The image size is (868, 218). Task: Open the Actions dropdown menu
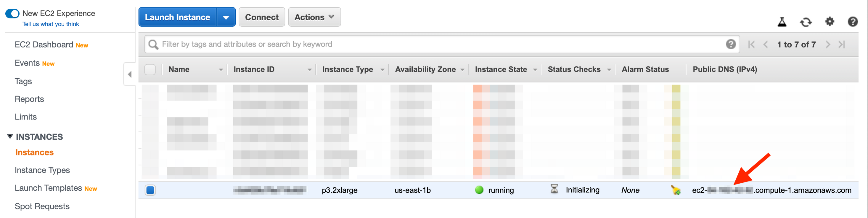(314, 17)
